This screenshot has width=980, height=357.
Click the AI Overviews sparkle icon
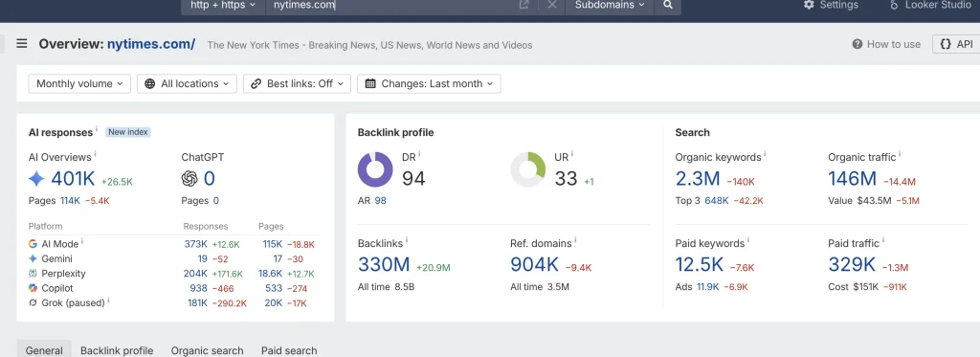tap(37, 179)
